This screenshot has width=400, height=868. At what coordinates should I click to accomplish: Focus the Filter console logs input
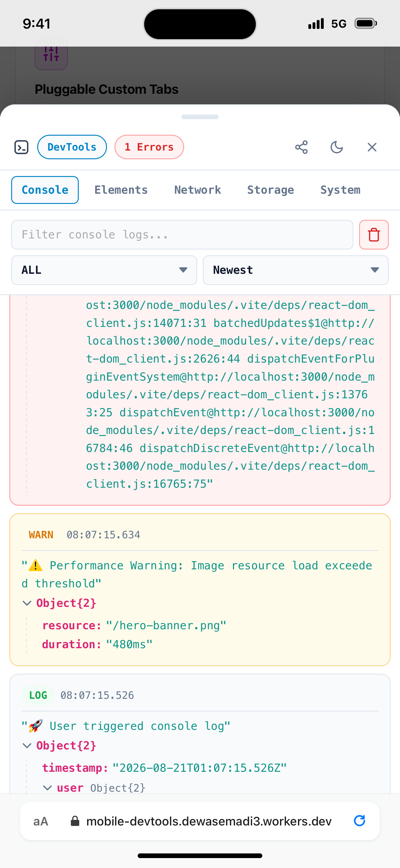(182, 235)
